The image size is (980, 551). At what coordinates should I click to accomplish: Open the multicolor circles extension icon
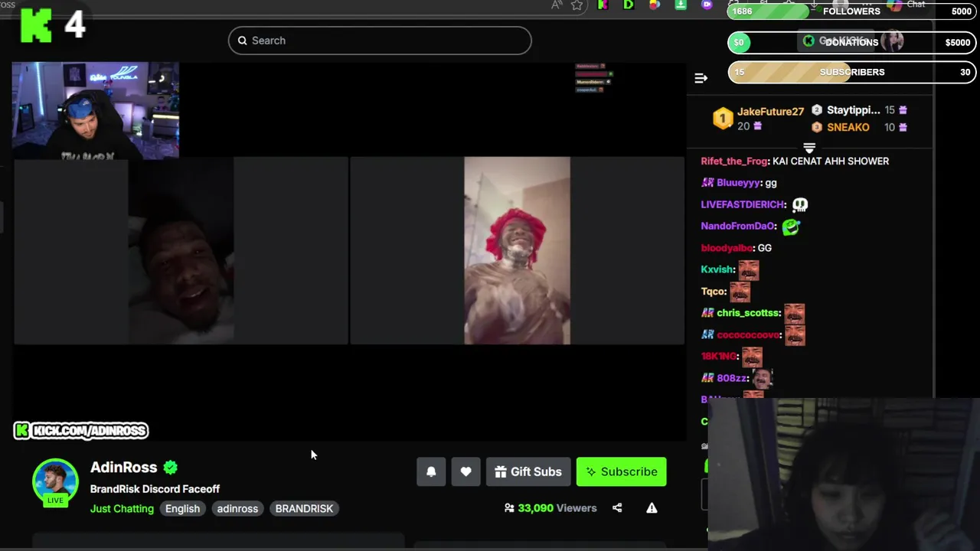[655, 5]
